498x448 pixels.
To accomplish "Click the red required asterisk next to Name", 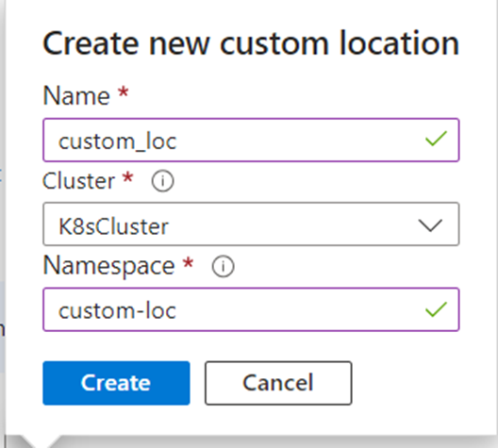I will click(x=124, y=92).
